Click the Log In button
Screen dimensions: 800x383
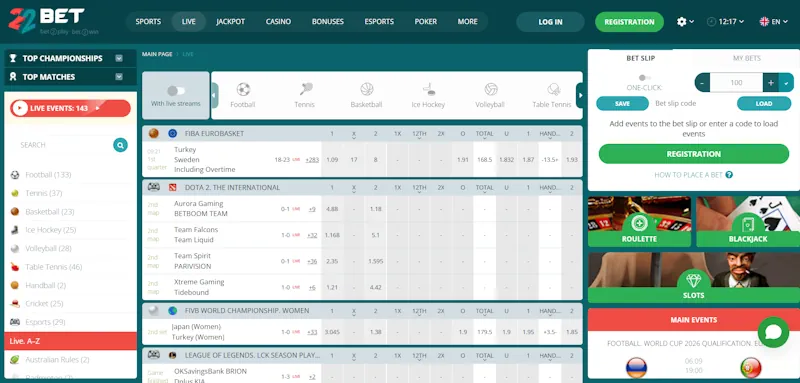tap(550, 22)
